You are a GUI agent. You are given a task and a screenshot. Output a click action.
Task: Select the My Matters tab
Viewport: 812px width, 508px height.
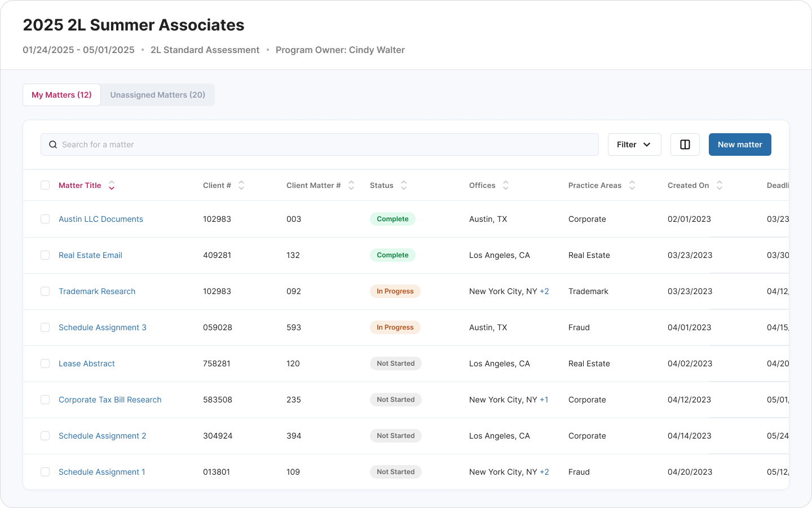pyautogui.click(x=61, y=95)
